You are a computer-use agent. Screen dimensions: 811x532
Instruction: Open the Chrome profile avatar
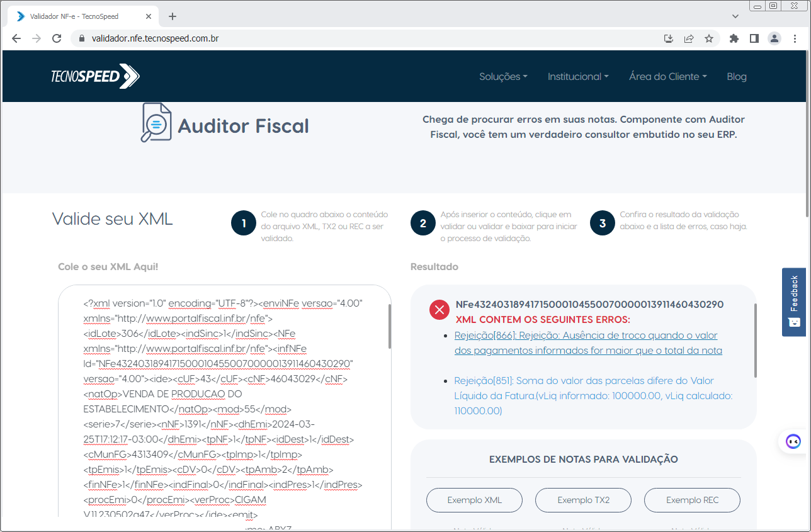[x=774, y=38]
